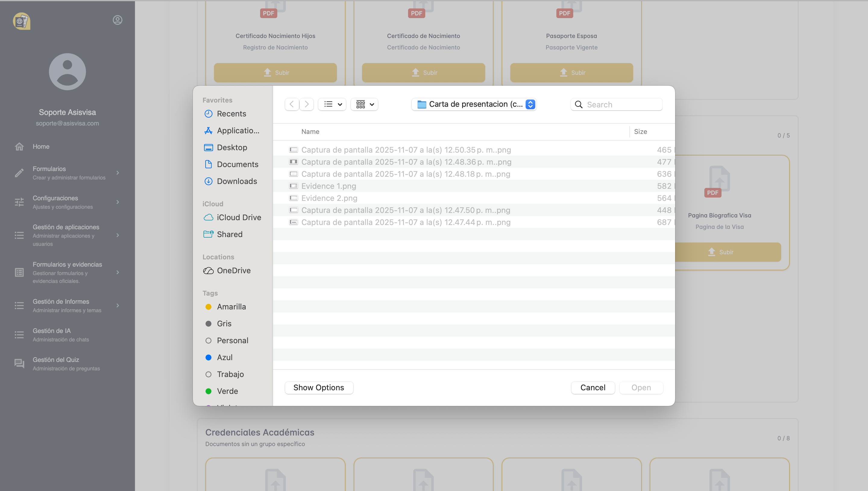Image resolution: width=868 pixels, height=491 pixels.
Task: Click the Show Options button
Action: point(319,388)
